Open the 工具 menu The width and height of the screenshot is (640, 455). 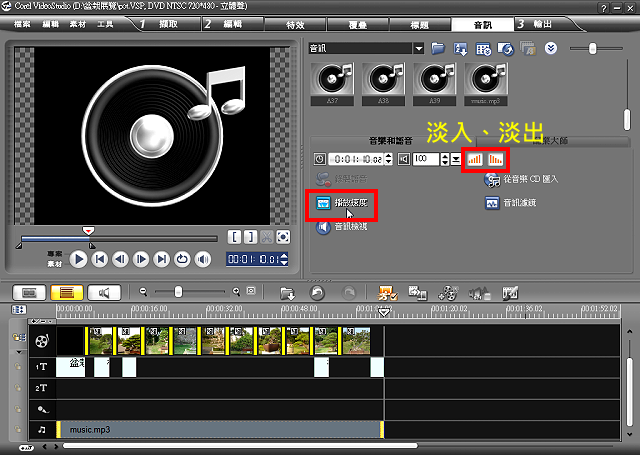[105, 24]
